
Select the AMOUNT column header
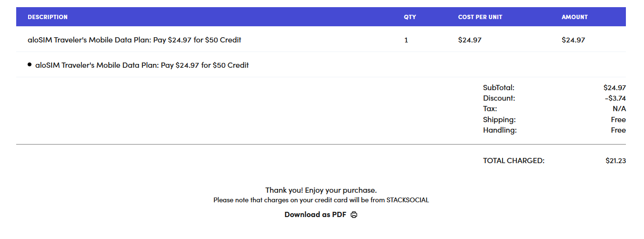coord(574,17)
